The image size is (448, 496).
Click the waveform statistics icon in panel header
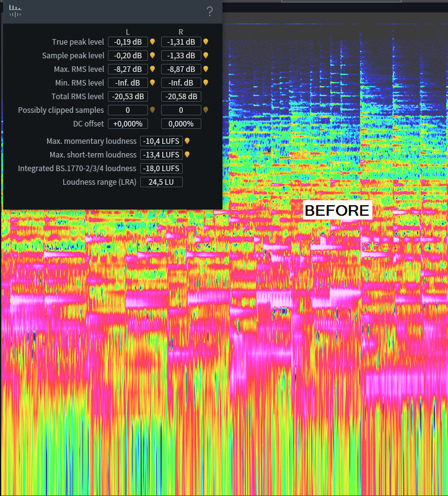click(x=15, y=11)
